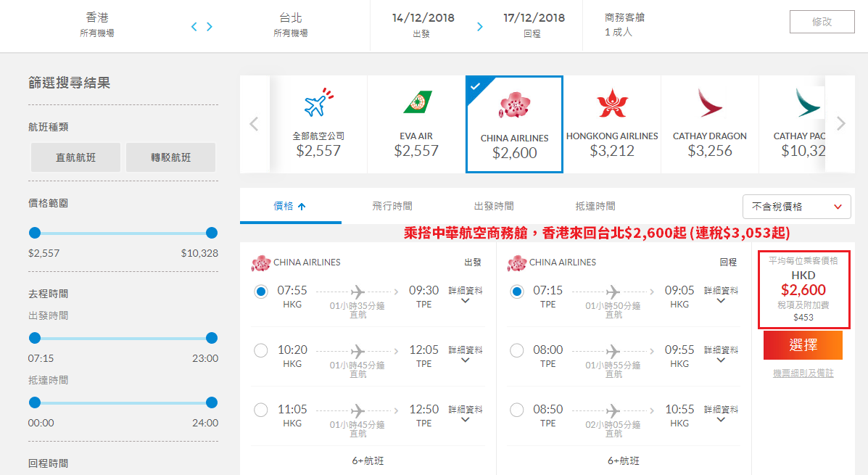Click the 商務客艙 1 成人 cabin selector

[624, 25]
